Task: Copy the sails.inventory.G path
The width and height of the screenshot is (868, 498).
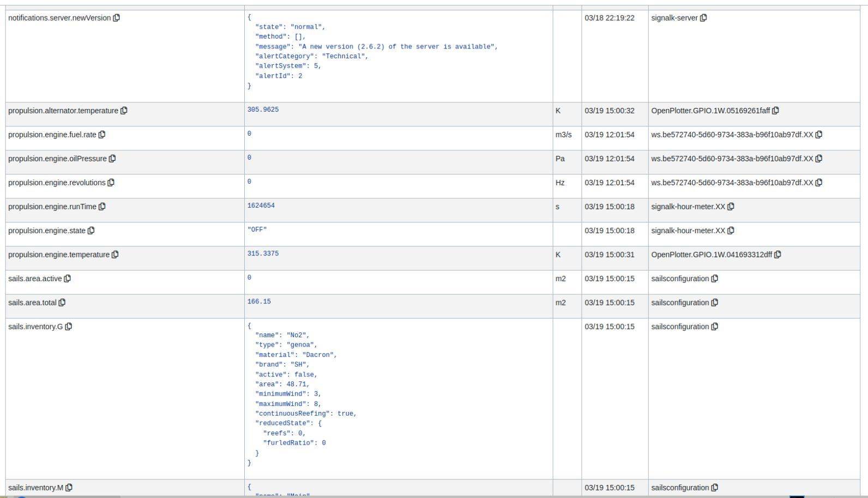Action: (x=69, y=326)
